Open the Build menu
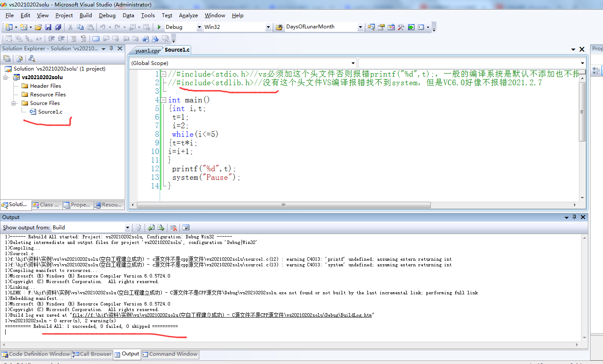 [86, 15]
